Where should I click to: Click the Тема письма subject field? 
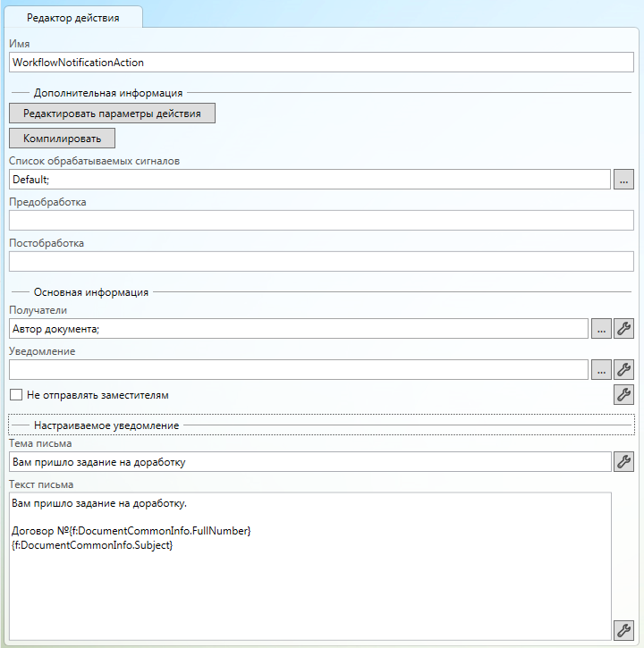click(x=309, y=461)
